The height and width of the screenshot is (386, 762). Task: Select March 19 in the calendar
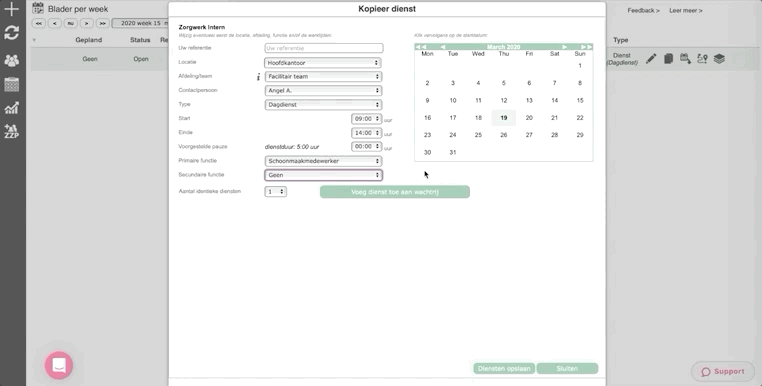click(503, 118)
